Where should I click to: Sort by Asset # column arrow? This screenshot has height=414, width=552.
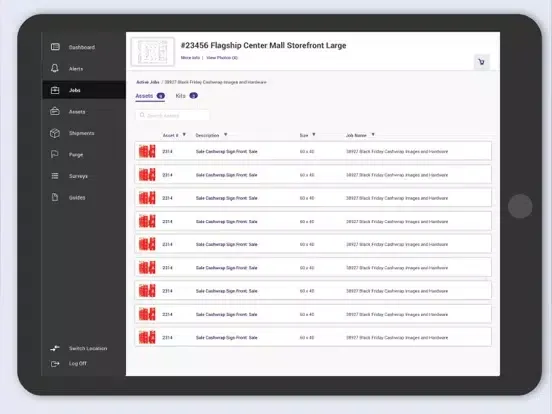pyautogui.click(x=184, y=135)
